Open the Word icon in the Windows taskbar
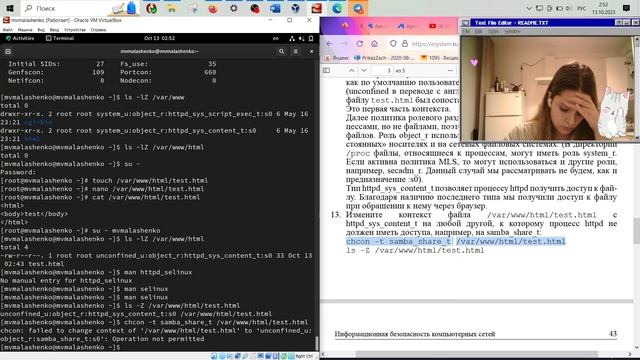The image size is (640, 360). (275, 8)
